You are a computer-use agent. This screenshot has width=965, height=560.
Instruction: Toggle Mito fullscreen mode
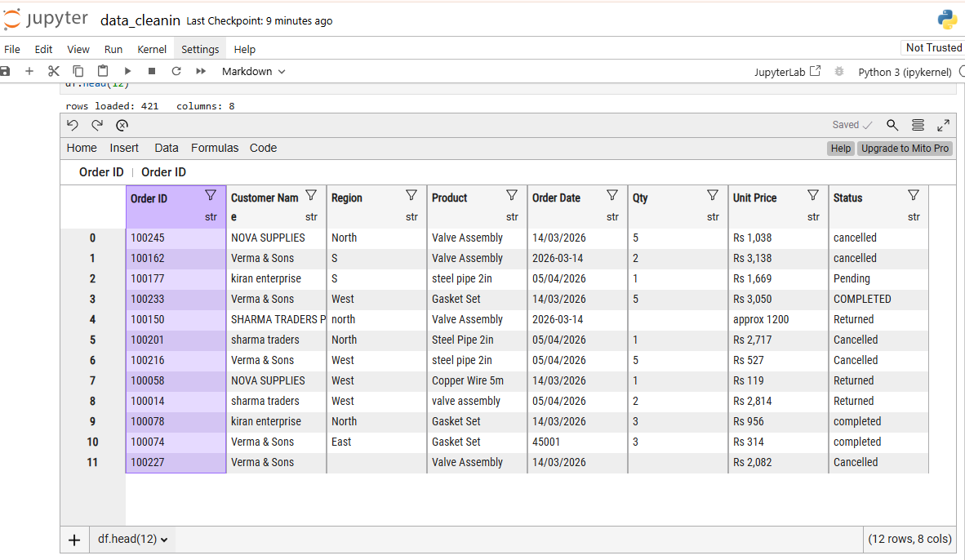tap(943, 125)
